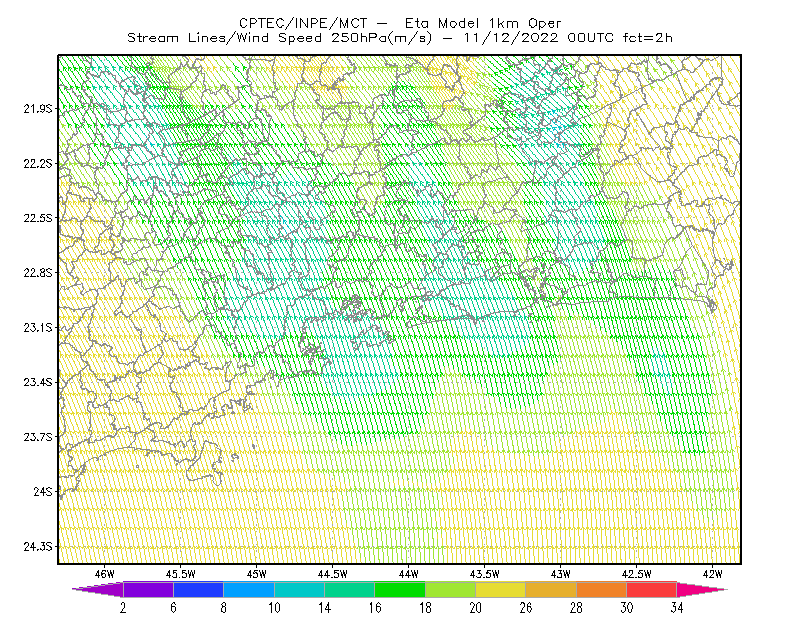Click the legend value 14
The width and height of the screenshot is (800, 618).
click(x=324, y=608)
